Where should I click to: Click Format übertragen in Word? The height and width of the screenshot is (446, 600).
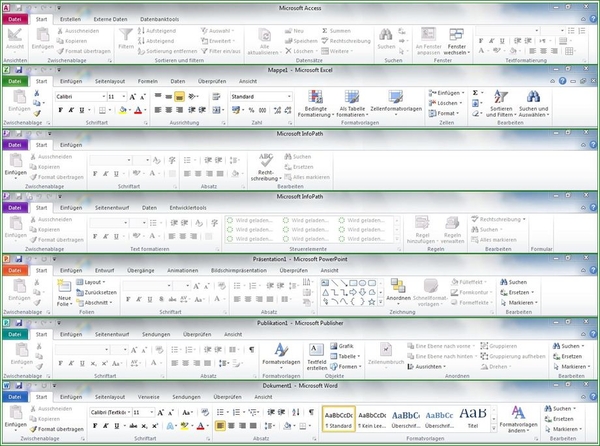click(x=57, y=429)
